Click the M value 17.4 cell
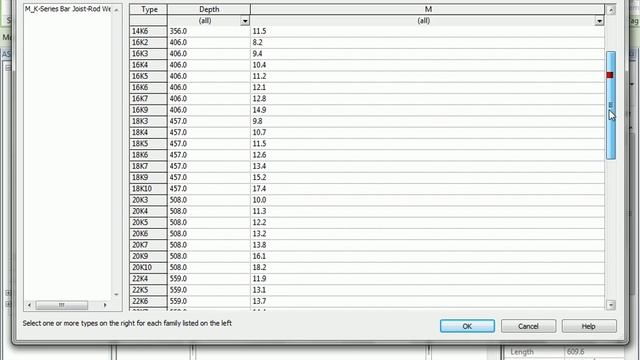Screen dimensions: 640x360 point(427,189)
